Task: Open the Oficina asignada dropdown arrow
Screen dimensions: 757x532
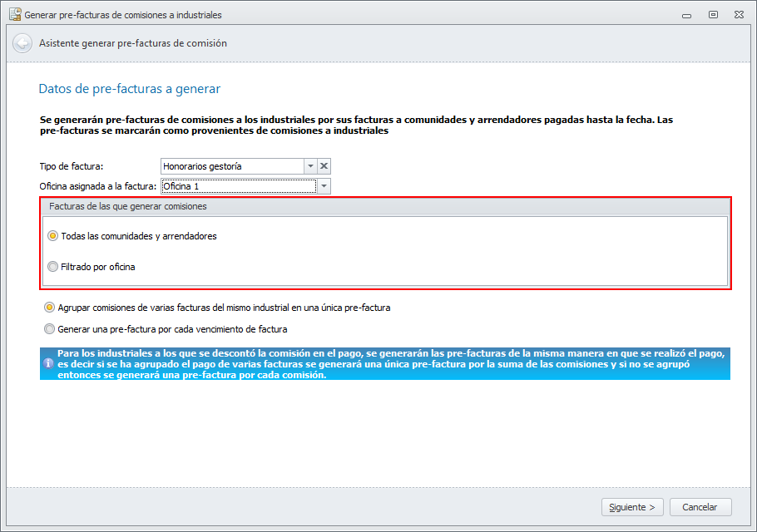Action: click(x=324, y=186)
